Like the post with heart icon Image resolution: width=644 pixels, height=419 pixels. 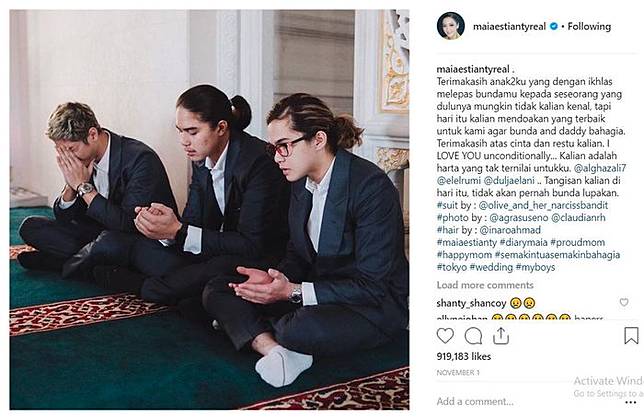(x=445, y=336)
